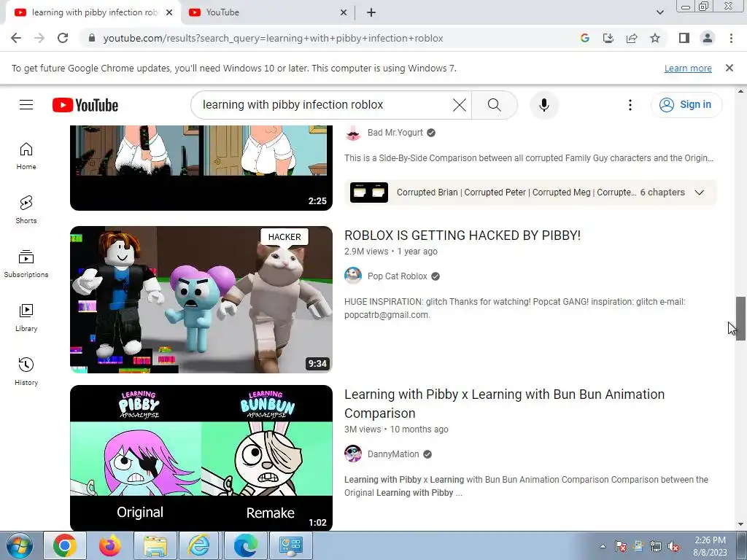Click the muted volume tray icon
This screenshot has height=560, width=747.
673,547
